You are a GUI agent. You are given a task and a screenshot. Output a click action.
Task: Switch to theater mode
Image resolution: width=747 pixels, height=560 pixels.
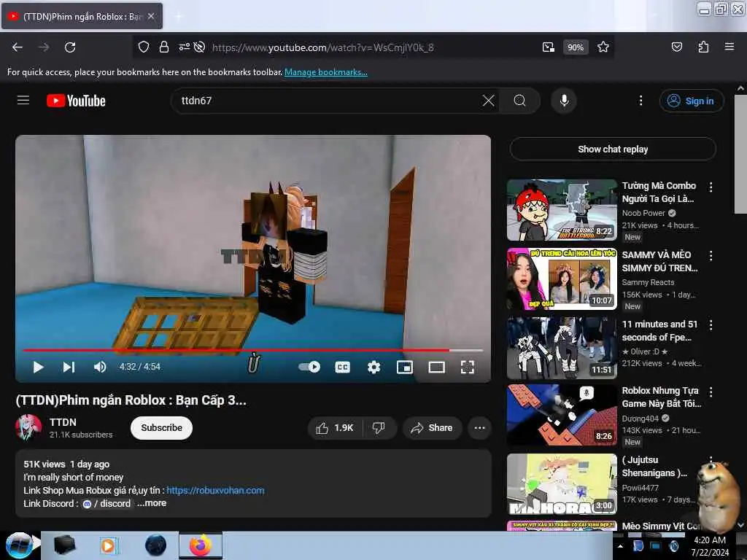436,367
